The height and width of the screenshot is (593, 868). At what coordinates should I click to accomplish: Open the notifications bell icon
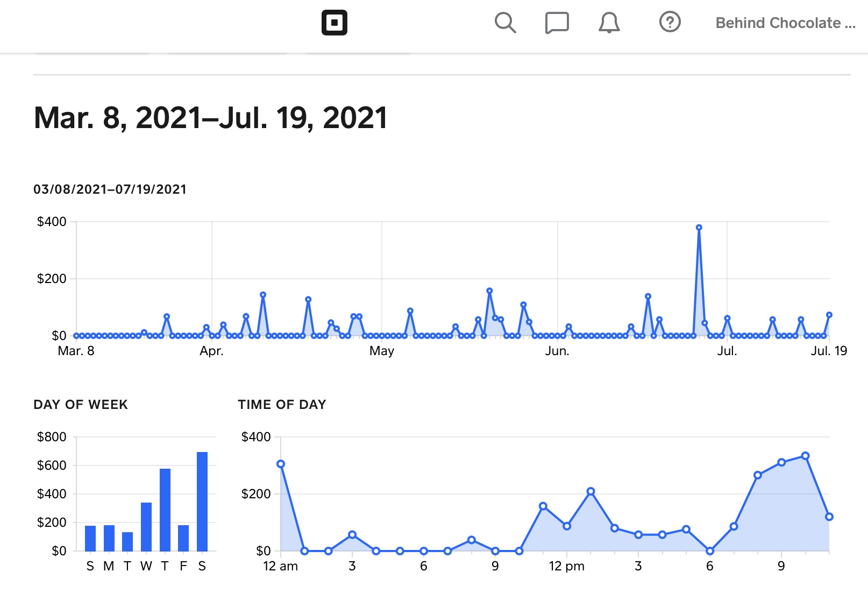click(x=609, y=23)
